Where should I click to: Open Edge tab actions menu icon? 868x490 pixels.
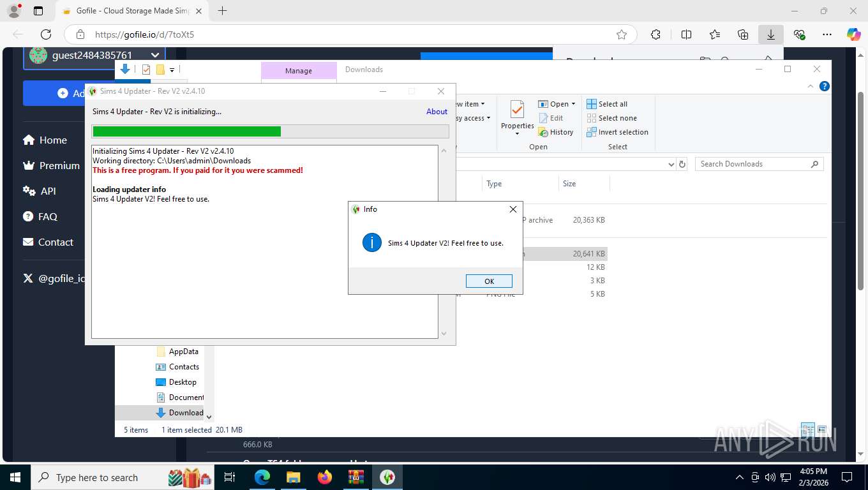click(x=38, y=11)
